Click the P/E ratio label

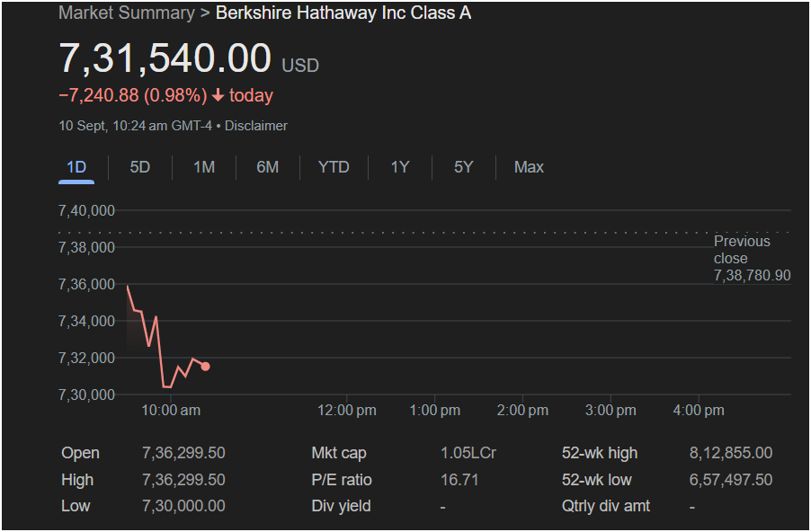point(342,480)
